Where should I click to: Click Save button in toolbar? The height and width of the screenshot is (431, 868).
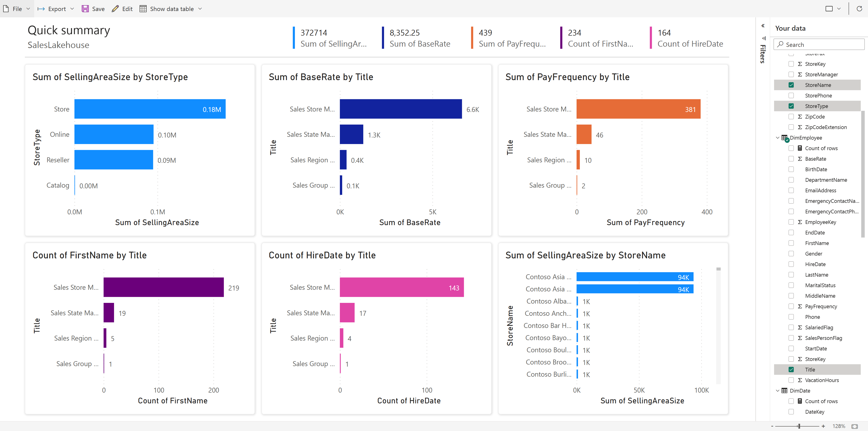click(93, 8)
